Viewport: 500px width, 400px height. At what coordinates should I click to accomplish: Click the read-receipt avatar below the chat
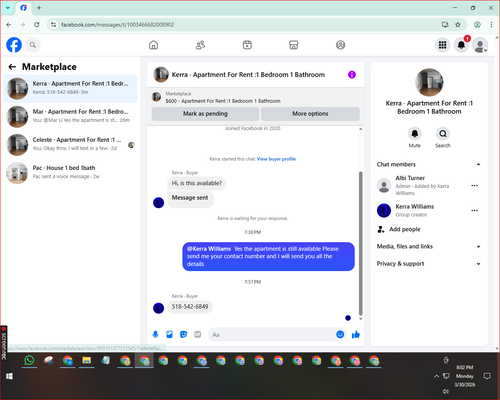[348, 318]
